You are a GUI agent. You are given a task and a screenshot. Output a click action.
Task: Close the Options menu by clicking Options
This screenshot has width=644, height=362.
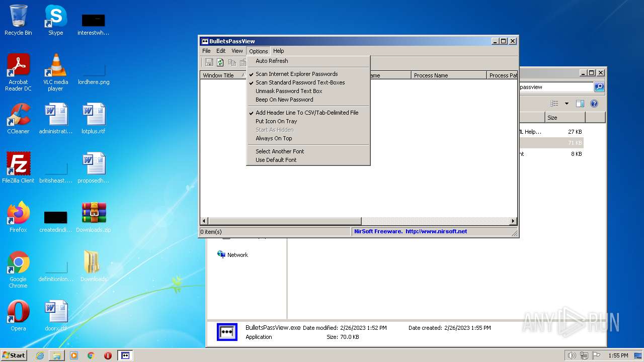pyautogui.click(x=259, y=51)
